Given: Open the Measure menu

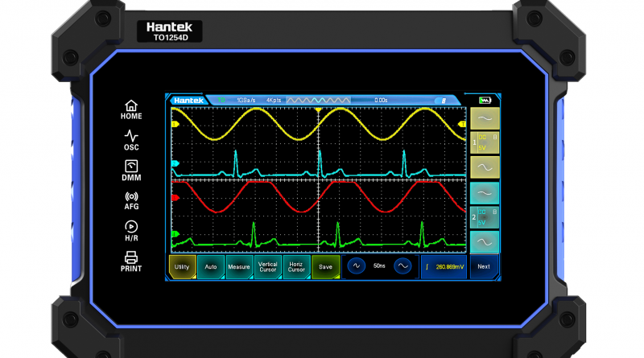Looking at the screenshot, I should (x=239, y=266).
